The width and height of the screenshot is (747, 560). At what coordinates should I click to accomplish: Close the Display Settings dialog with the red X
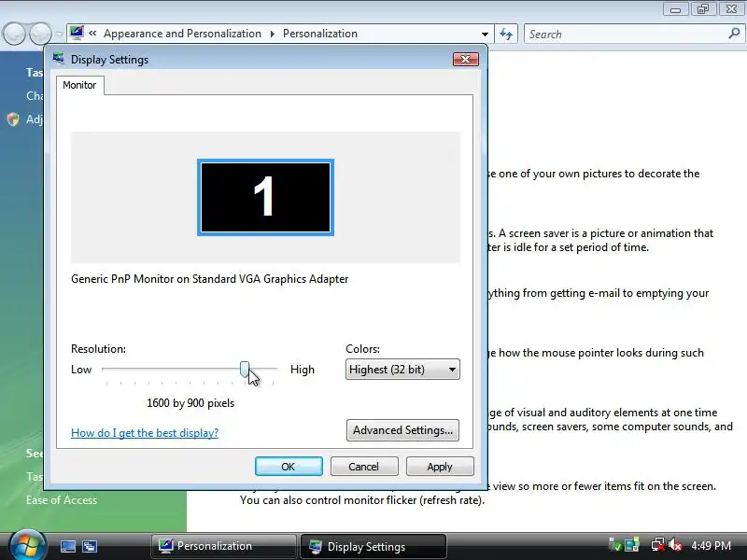point(465,59)
